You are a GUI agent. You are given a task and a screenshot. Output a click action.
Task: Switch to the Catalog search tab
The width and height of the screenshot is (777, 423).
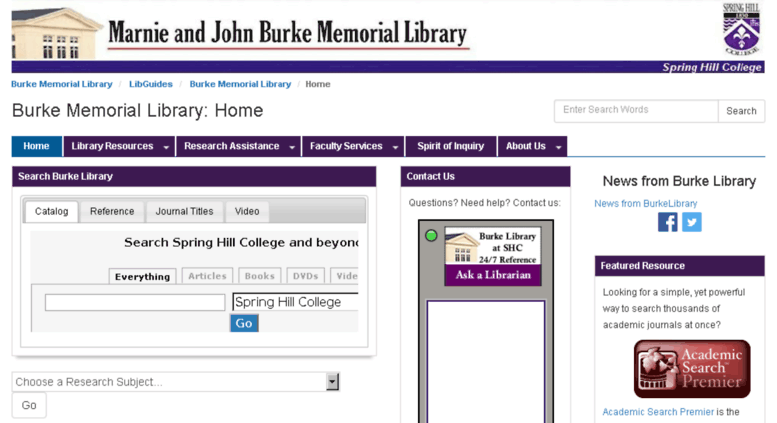point(52,212)
